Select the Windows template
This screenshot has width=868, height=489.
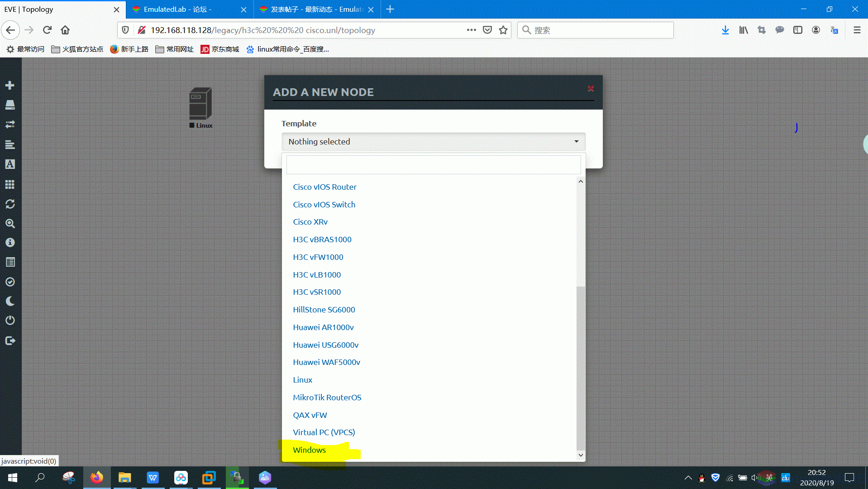pos(309,450)
